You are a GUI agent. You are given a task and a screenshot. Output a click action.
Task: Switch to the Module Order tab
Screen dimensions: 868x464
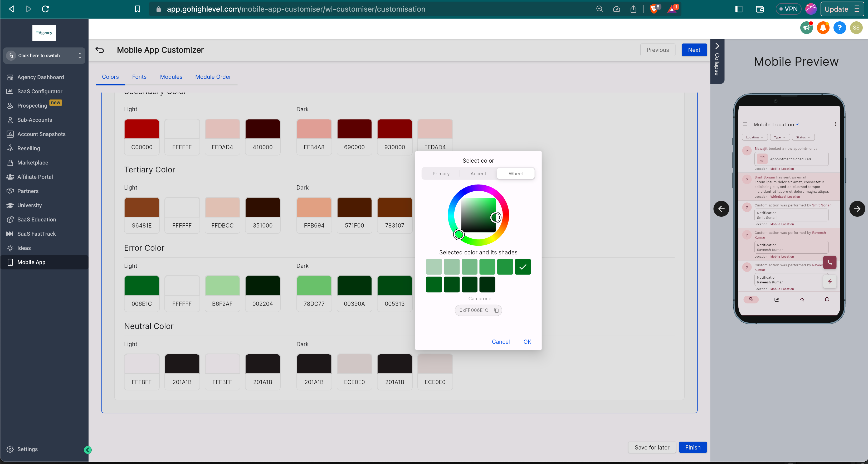tap(213, 77)
